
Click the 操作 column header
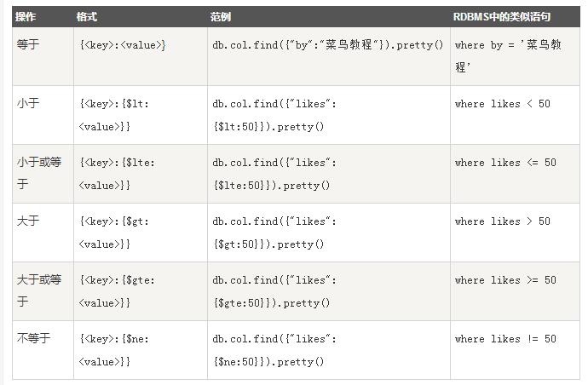coord(43,16)
